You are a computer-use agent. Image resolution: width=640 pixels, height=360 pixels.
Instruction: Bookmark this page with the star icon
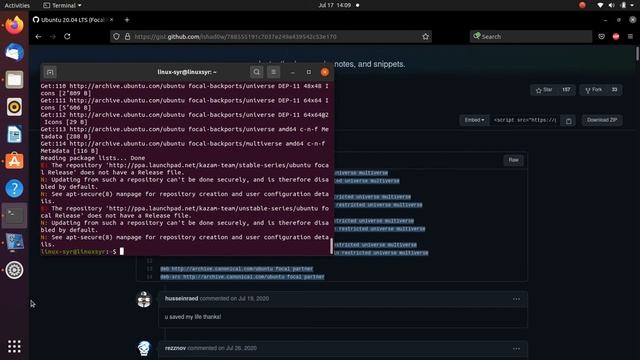point(425,36)
